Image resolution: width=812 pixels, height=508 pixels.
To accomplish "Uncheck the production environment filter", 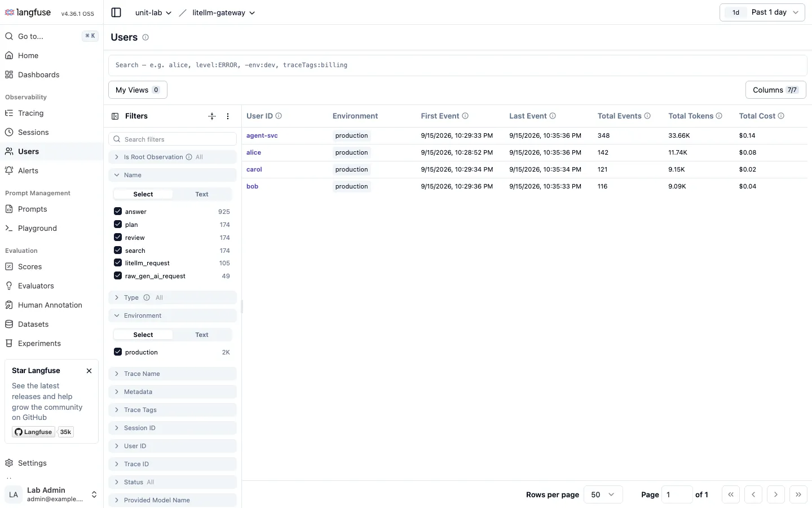I will point(118,352).
